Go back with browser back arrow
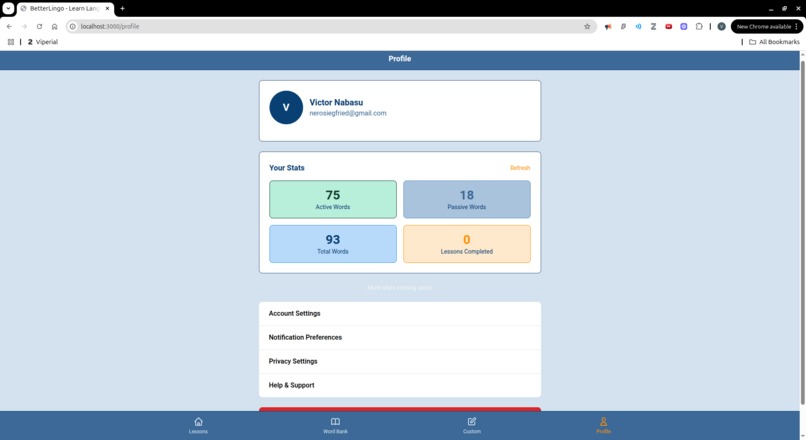 pyautogui.click(x=9, y=26)
